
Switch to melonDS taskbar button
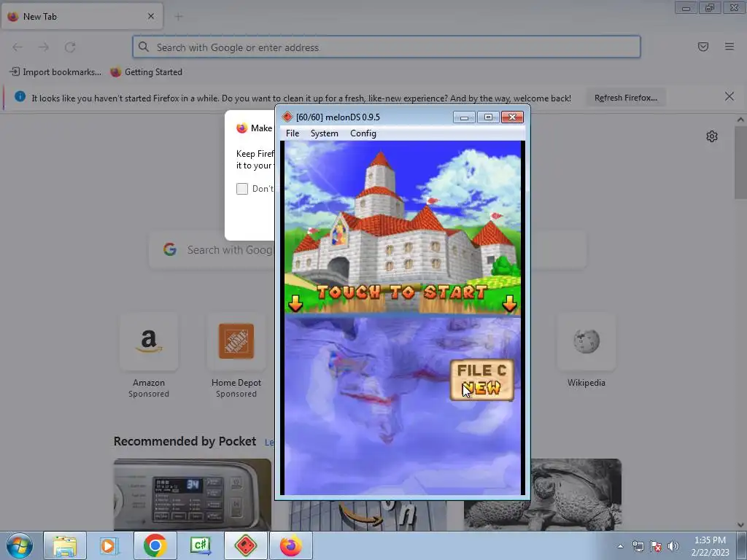pos(245,545)
